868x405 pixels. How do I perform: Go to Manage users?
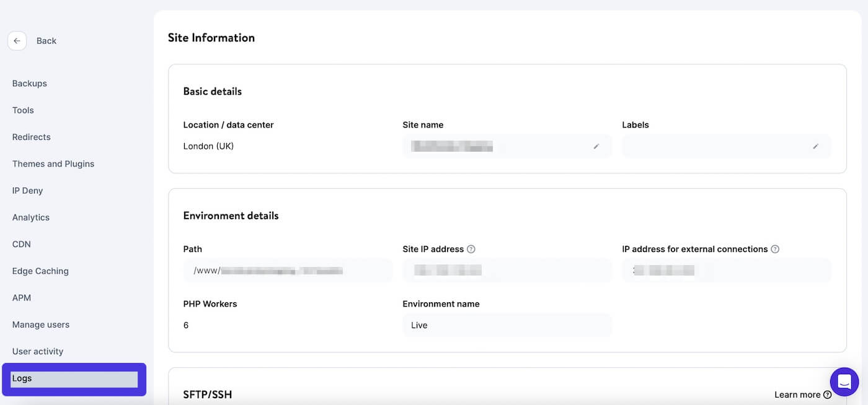(40, 324)
